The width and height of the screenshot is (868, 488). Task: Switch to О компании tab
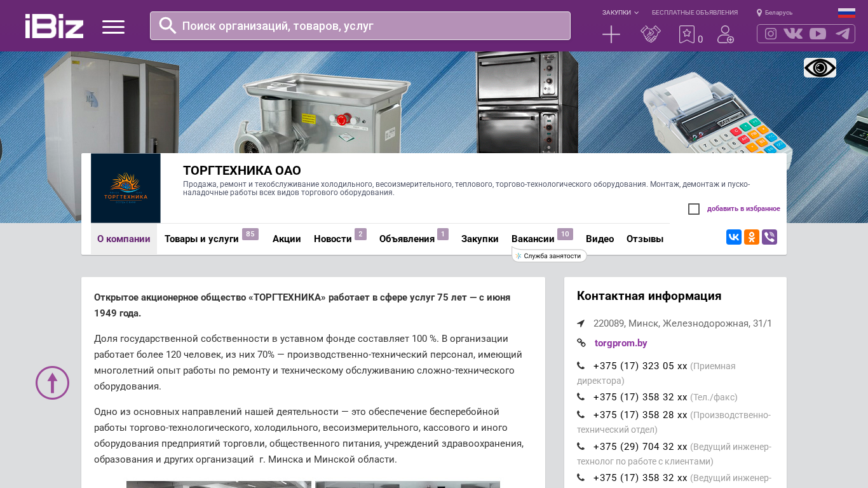(x=124, y=239)
